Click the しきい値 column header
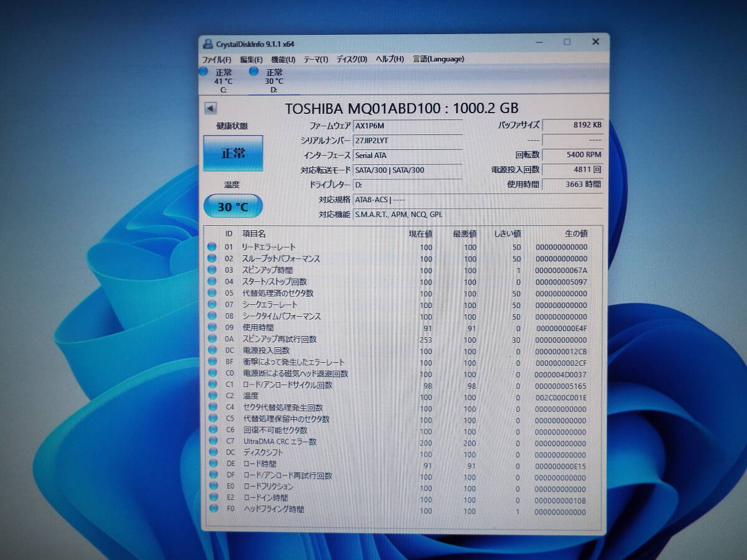The image size is (747, 560). (507, 233)
